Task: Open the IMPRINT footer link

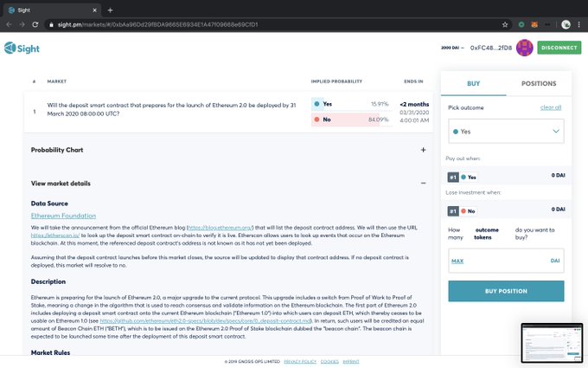Action: point(350,362)
